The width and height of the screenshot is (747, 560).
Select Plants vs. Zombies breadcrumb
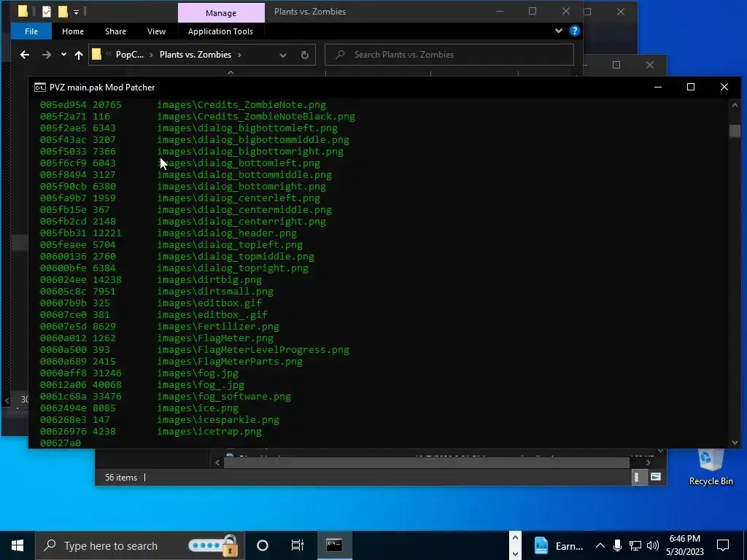(x=196, y=55)
